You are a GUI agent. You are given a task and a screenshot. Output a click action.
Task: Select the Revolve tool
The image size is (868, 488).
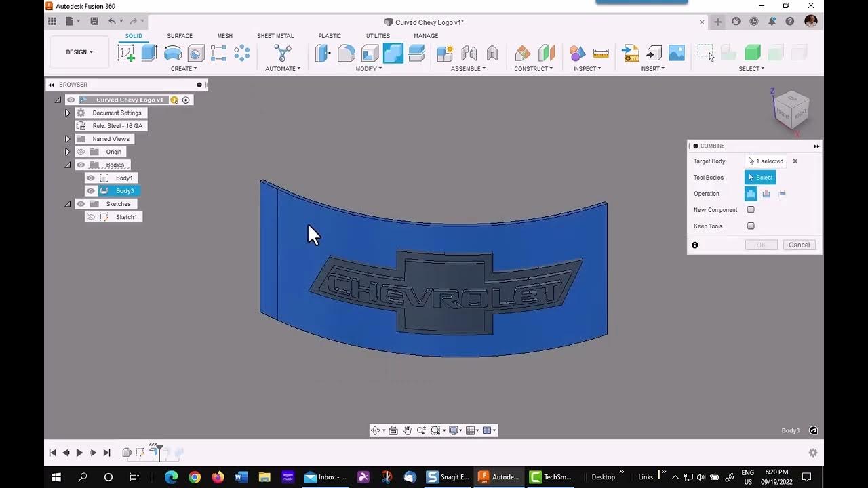pos(173,53)
